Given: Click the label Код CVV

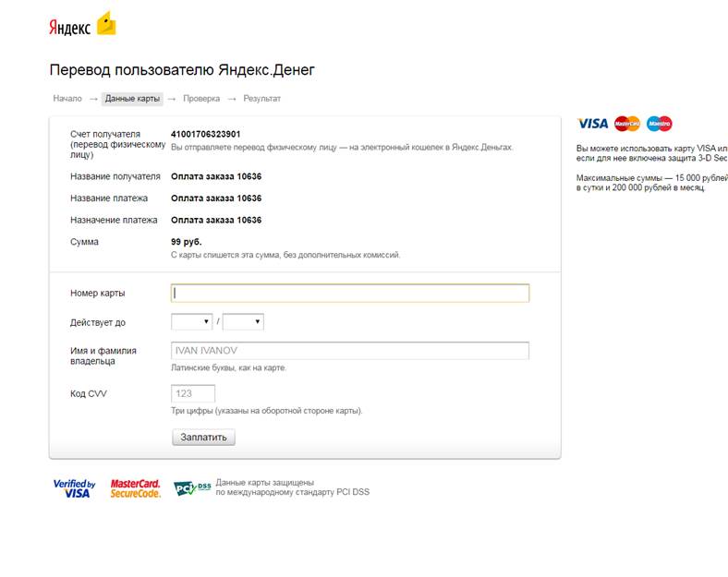Looking at the screenshot, I should pyautogui.click(x=88, y=394).
